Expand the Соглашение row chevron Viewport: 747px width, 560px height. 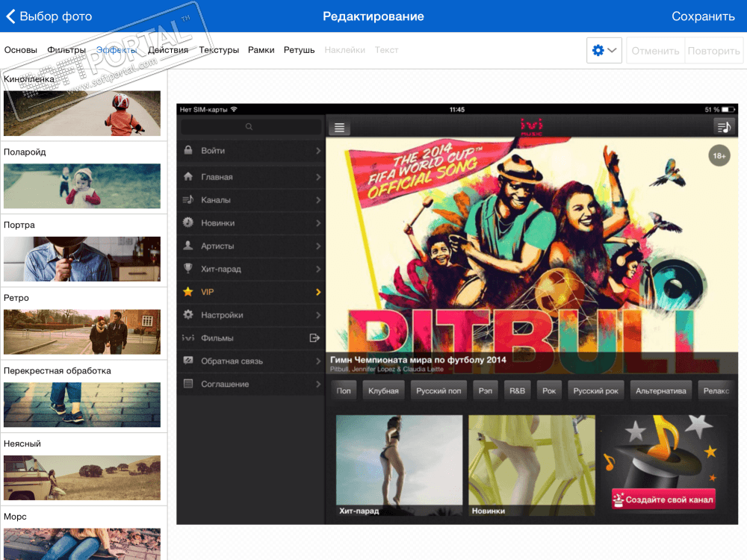pos(318,384)
